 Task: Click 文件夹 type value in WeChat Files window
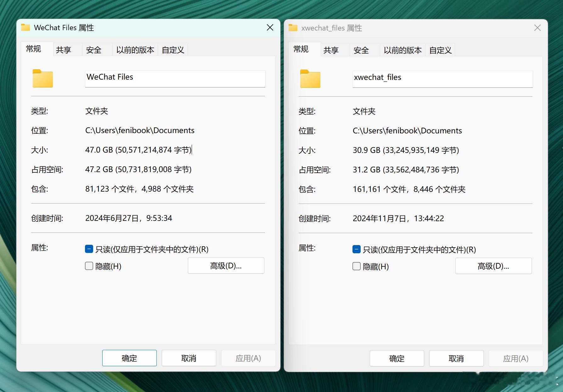tap(97, 111)
